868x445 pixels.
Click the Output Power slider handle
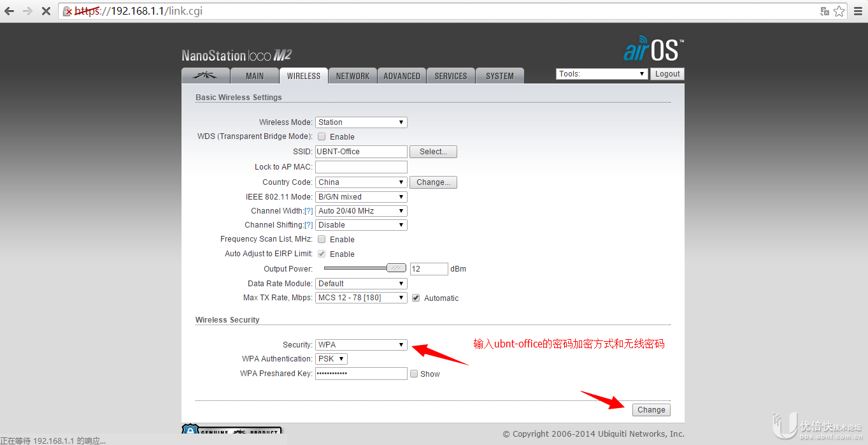pyautogui.click(x=396, y=268)
